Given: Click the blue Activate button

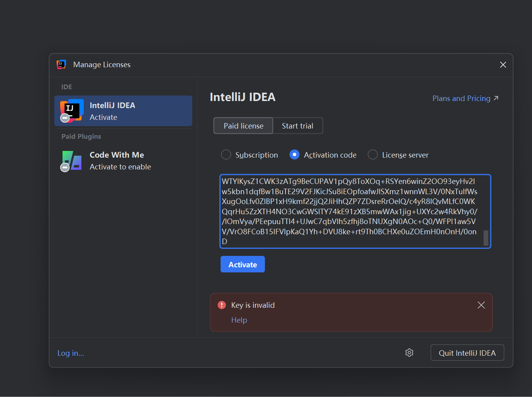Looking at the screenshot, I should coord(243,264).
